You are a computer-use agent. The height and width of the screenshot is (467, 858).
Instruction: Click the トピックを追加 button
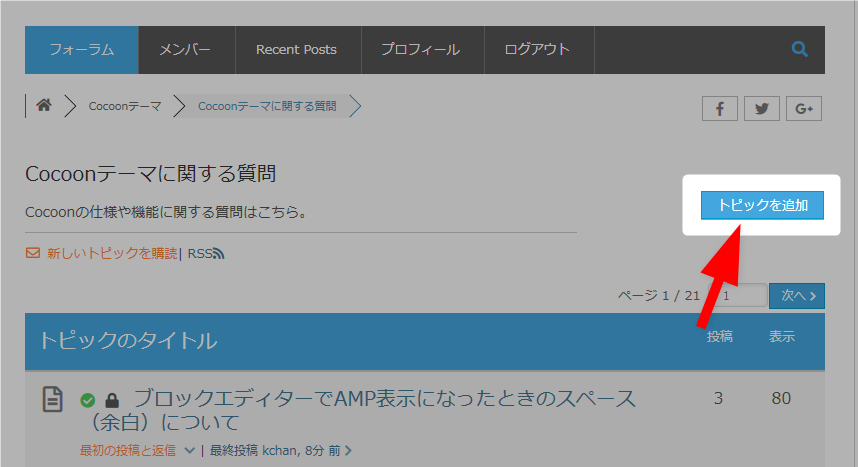[x=762, y=205]
